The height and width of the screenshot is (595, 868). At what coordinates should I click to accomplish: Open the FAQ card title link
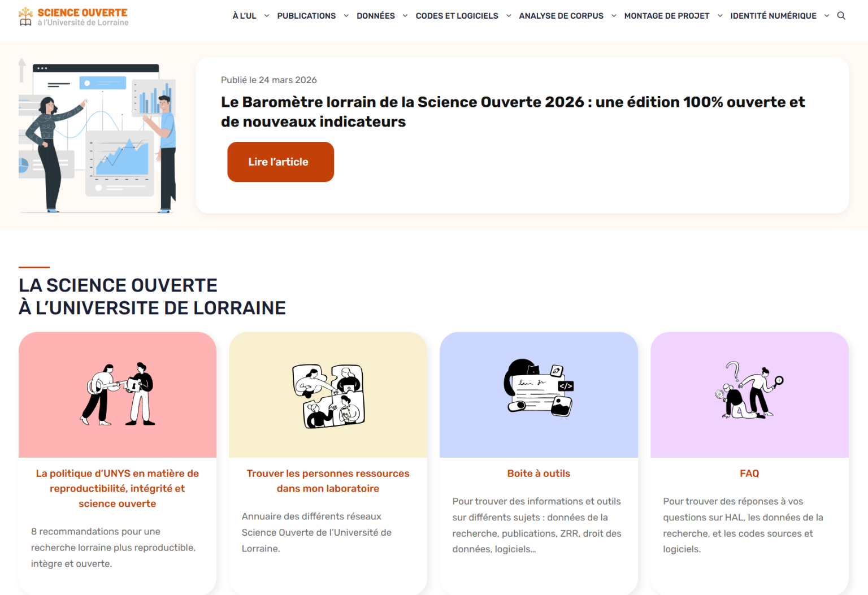[x=749, y=474]
